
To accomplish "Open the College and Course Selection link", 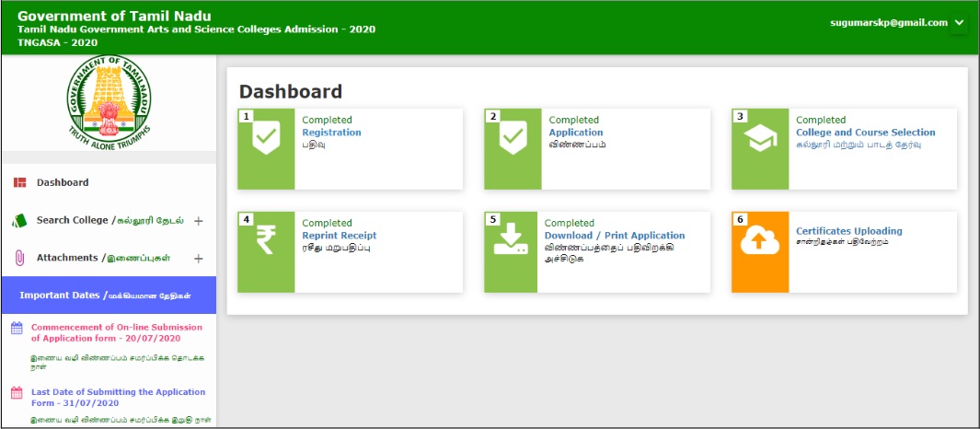I will click(x=865, y=133).
